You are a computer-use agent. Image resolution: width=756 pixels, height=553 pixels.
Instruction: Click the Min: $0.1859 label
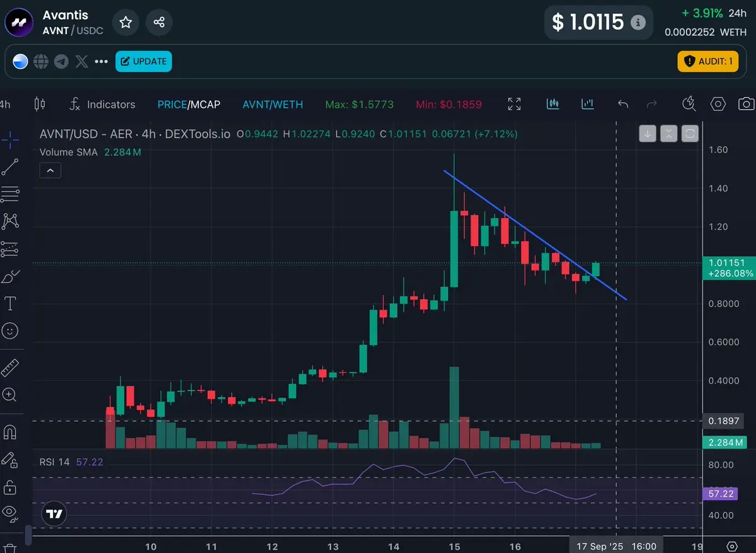(x=447, y=104)
